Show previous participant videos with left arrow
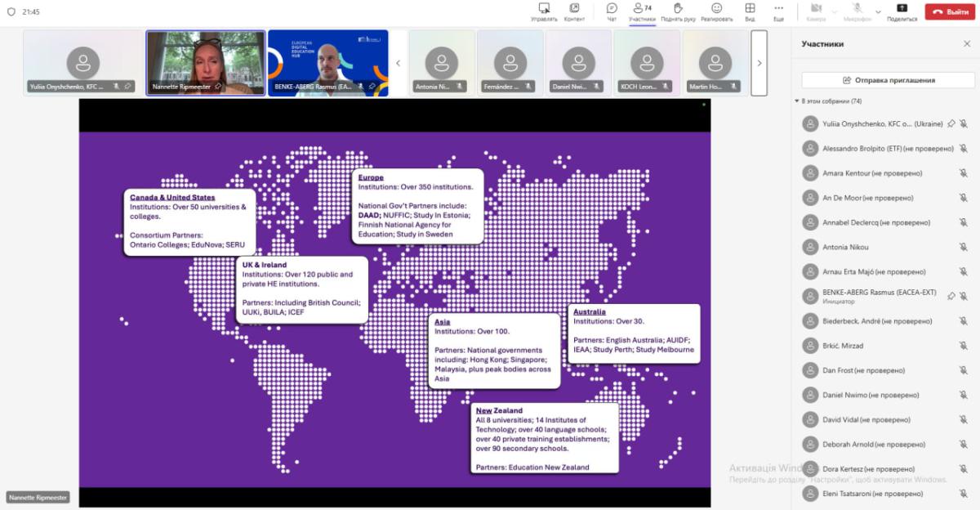This screenshot has height=510, width=980. [x=399, y=63]
